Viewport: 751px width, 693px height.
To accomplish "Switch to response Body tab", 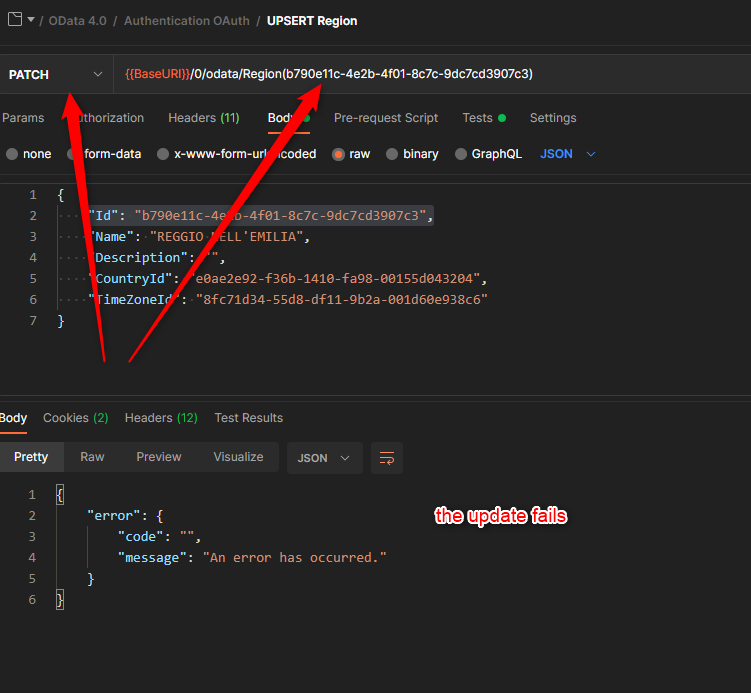I will tap(13, 418).
